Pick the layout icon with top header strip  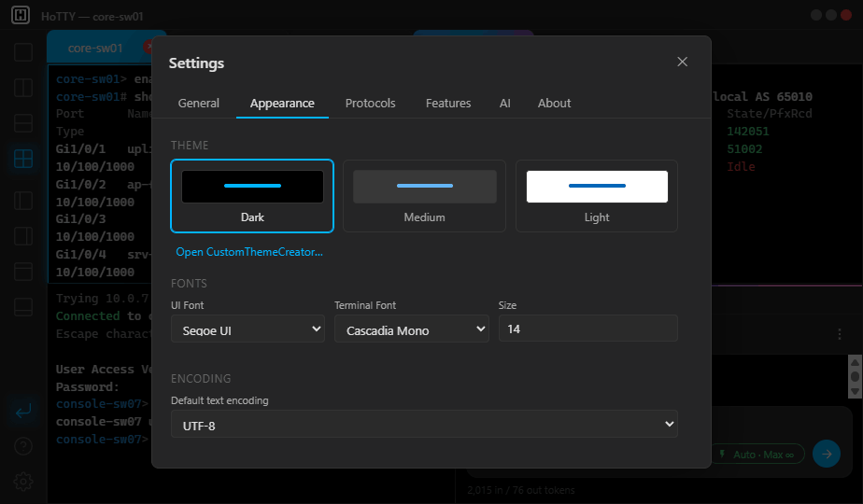pyautogui.click(x=23, y=272)
